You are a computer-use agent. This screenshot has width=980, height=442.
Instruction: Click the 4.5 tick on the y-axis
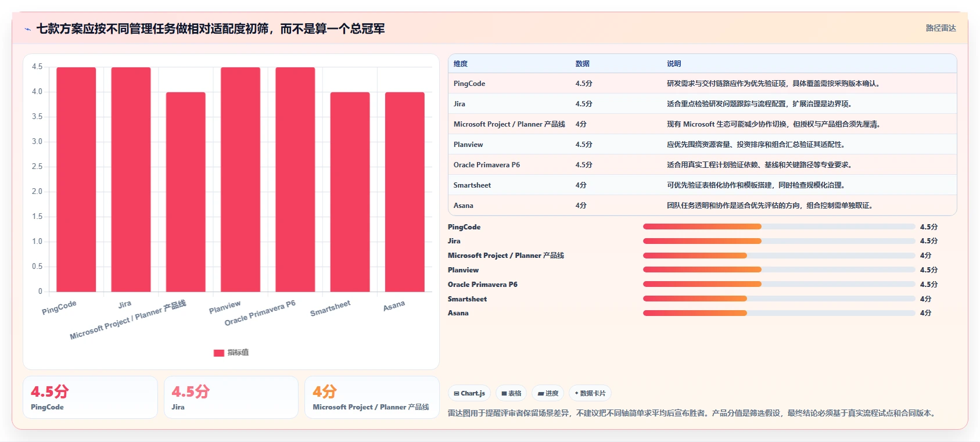click(x=37, y=67)
